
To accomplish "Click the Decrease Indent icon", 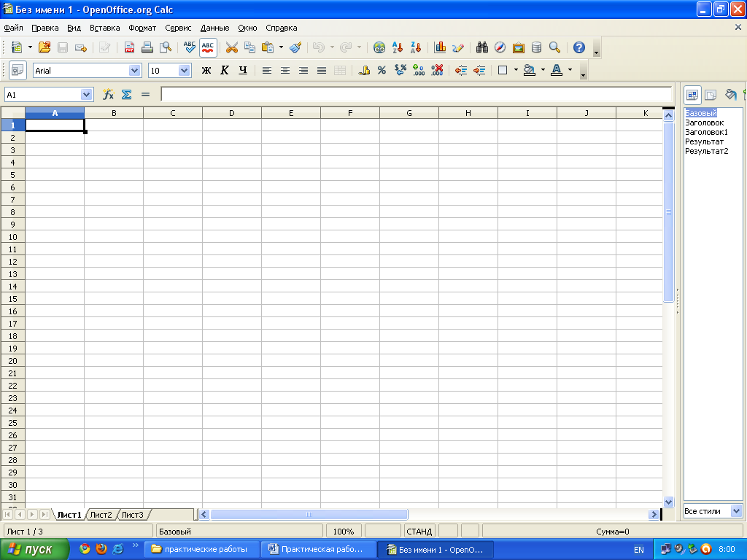I will tap(461, 71).
